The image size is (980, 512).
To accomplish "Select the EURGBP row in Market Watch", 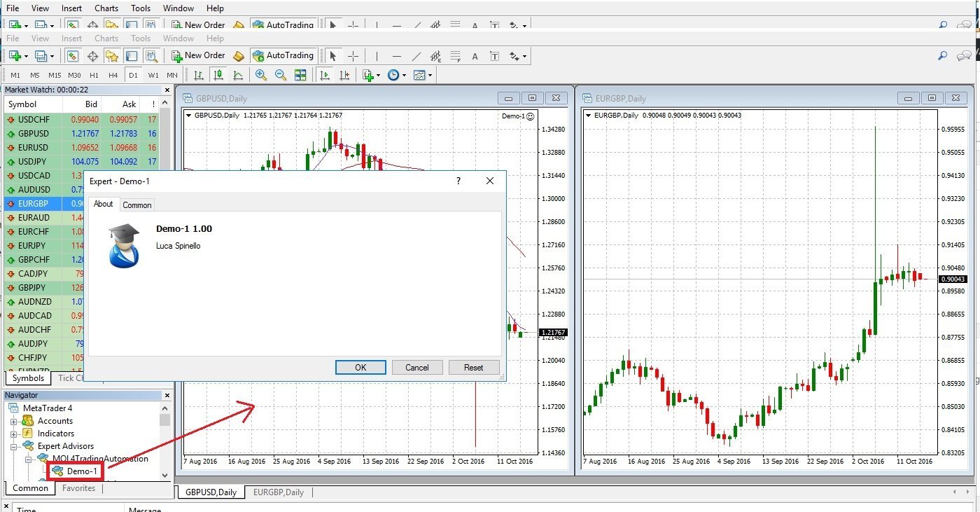I will pos(34,204).
